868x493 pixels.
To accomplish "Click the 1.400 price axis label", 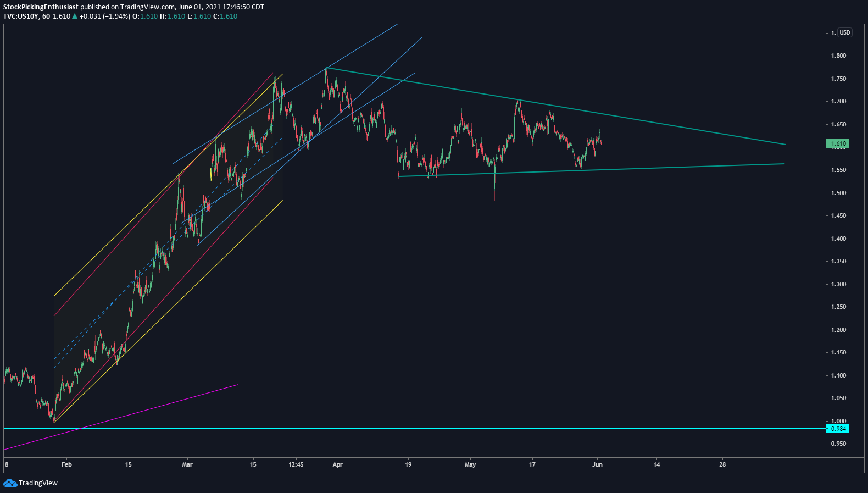I will click(x=838, y=239).
